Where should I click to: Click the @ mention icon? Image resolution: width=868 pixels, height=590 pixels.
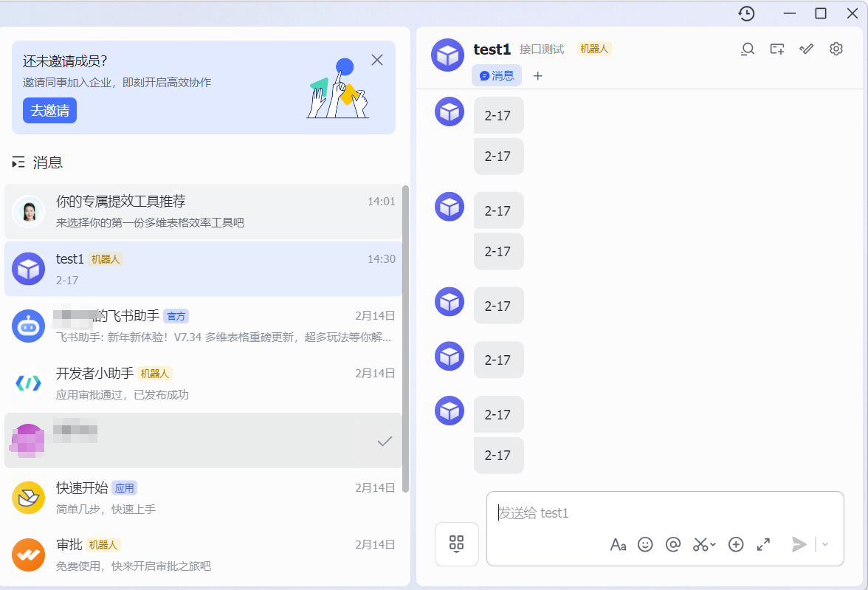point(672,544)
